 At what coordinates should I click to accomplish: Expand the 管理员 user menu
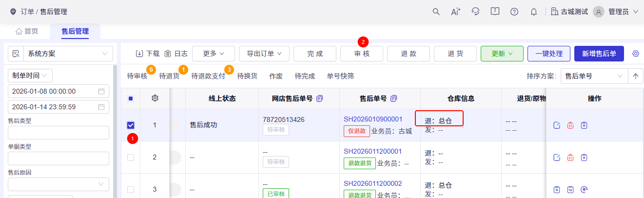point(623,12)
